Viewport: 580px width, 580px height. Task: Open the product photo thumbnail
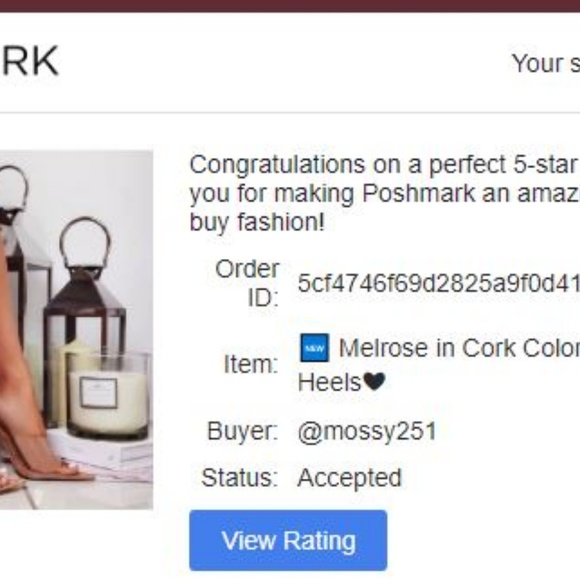[76, 330]
